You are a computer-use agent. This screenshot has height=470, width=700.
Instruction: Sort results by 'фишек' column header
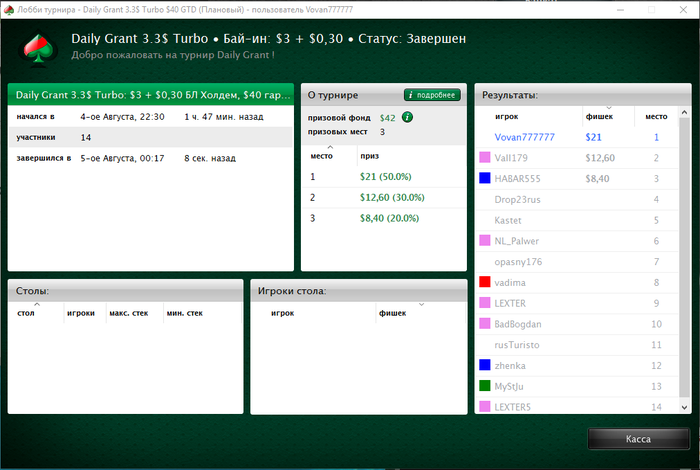click(608, 116)
